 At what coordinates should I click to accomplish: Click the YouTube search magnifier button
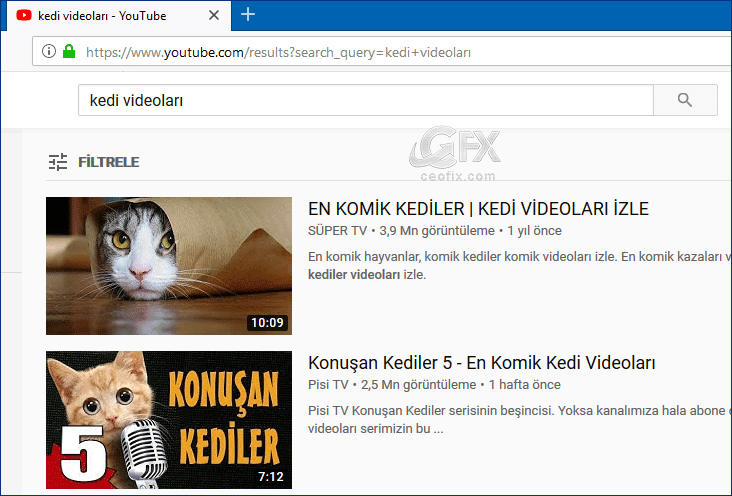[x=685, y=100]
